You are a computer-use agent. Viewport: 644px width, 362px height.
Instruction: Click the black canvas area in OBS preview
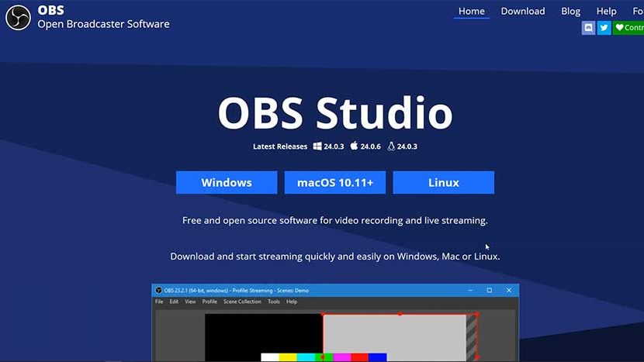263,333
